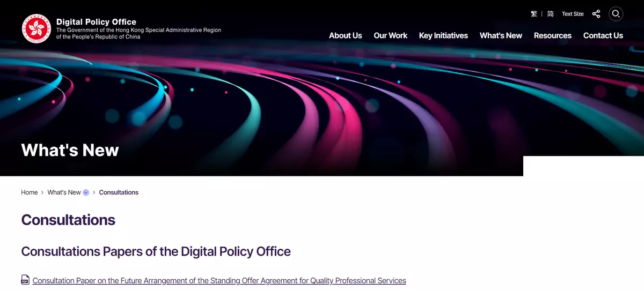Image resolution: width=644 pixels, height=291 pixels.
Task: Open the About Us menu
Action: (345, 35)
